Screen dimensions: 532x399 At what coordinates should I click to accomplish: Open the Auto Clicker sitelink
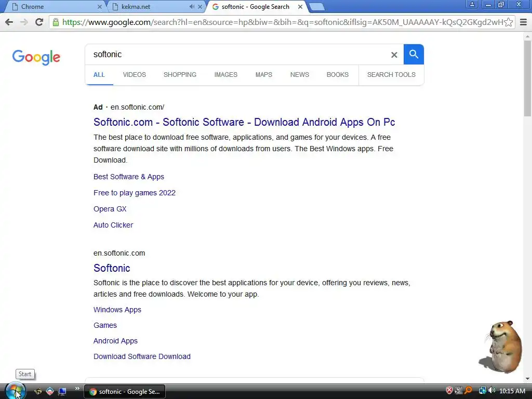(113, 225)
